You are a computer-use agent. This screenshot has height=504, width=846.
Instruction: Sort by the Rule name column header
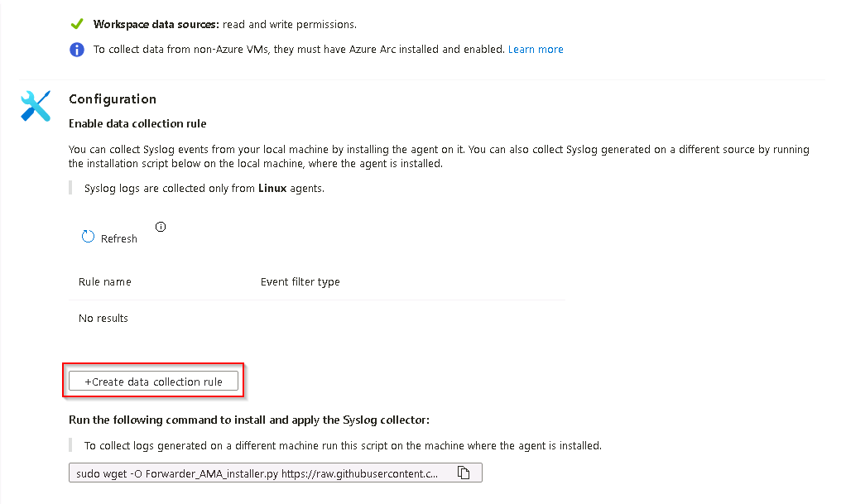coord(104,281)
